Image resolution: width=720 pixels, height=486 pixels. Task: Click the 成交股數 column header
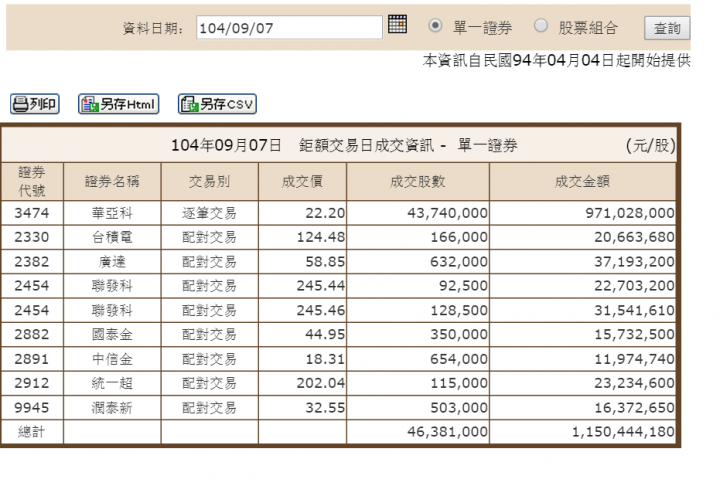tap(418, 181)
